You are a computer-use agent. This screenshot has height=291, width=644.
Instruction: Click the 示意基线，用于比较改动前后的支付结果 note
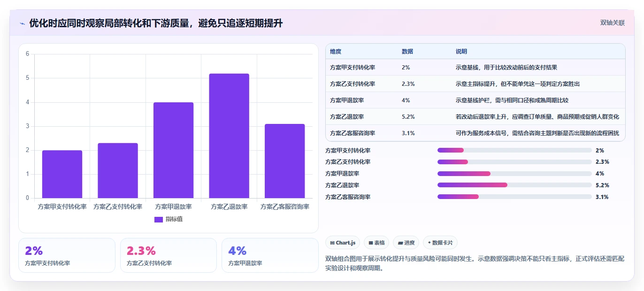point(506,67)
